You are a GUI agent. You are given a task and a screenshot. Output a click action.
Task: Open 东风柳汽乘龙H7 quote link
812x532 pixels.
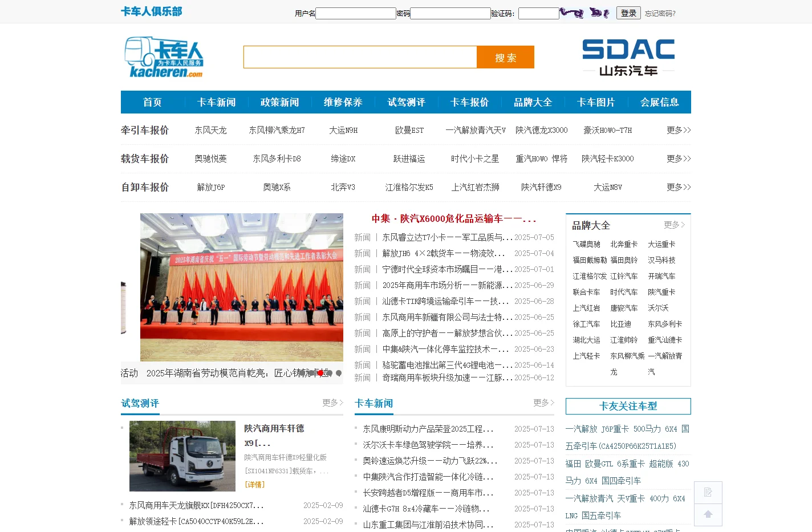(277, 130)
